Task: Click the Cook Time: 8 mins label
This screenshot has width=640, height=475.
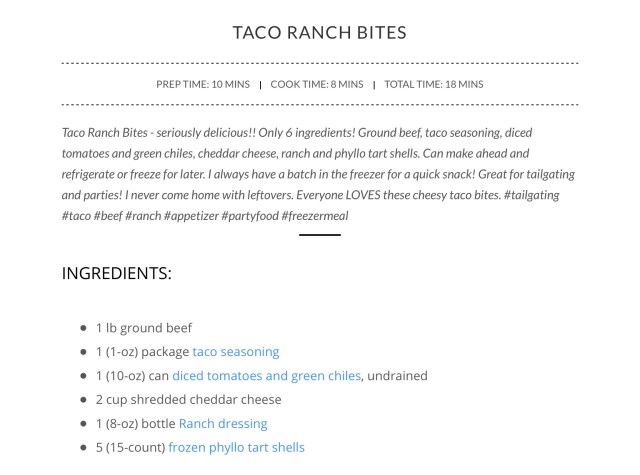Action: 316,85
